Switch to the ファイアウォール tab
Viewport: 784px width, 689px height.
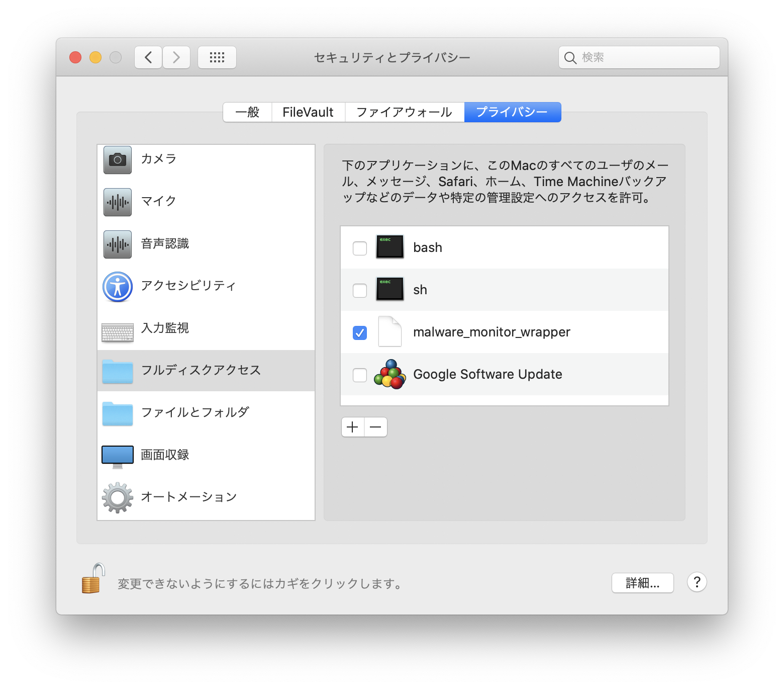pos(405,112)
